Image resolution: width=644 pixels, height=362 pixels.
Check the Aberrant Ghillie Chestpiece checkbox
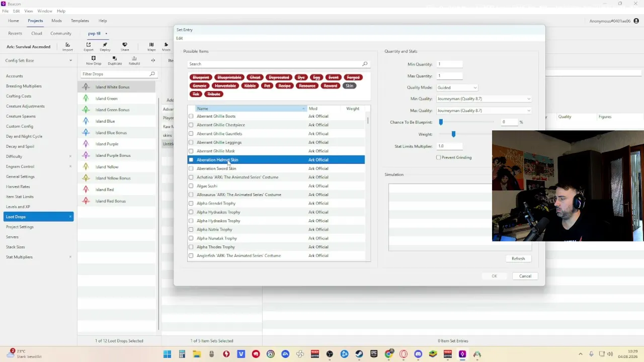click(191, 125)
